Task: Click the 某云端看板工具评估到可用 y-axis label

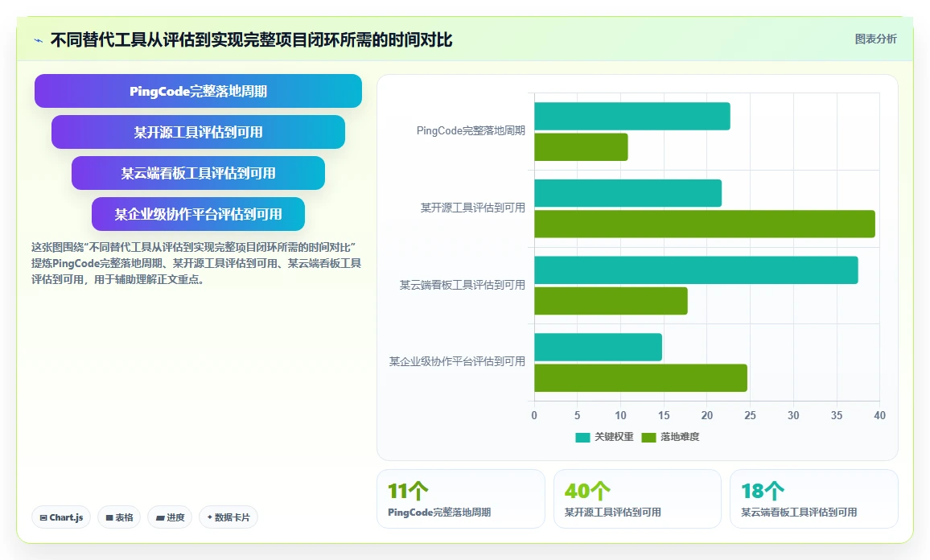Action: tap(462, 285)
